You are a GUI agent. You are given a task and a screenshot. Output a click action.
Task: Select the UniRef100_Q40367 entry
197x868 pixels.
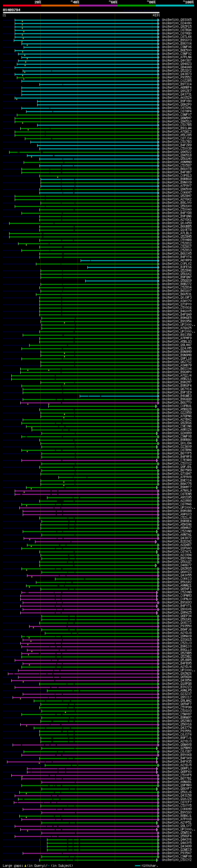pos(177,60)
